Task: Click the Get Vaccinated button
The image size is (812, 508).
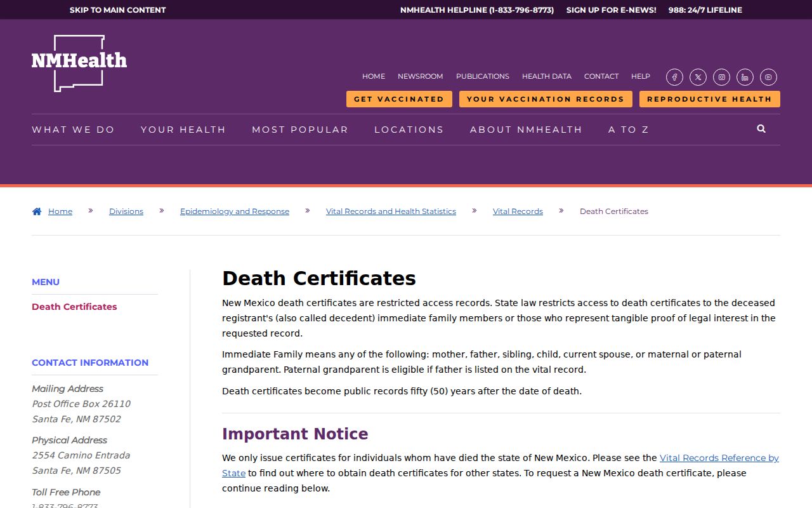Action: click(399, 99)
